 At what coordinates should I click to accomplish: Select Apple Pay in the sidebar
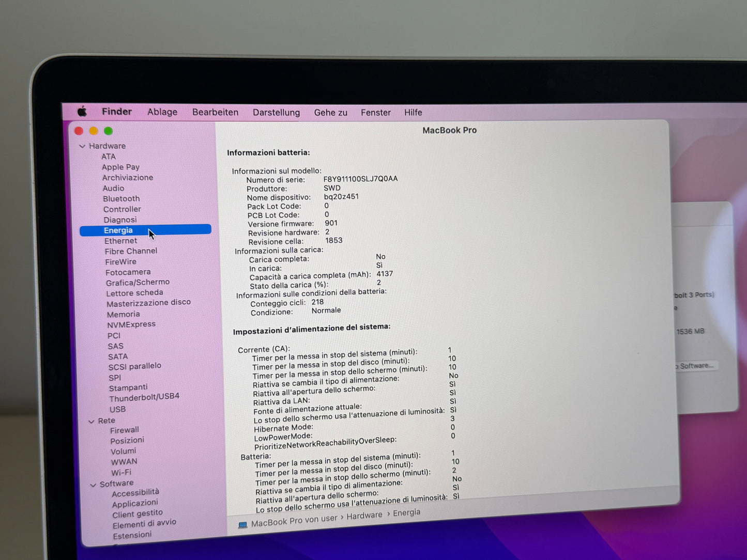[120, 167]
